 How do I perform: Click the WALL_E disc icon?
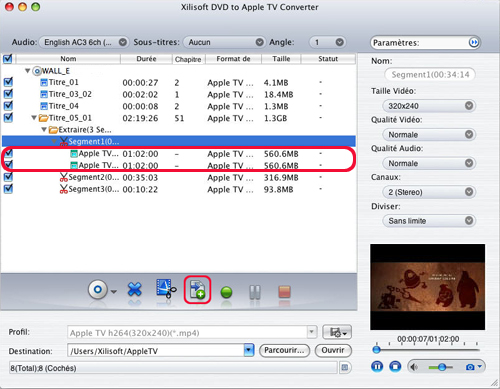[37, 71]
